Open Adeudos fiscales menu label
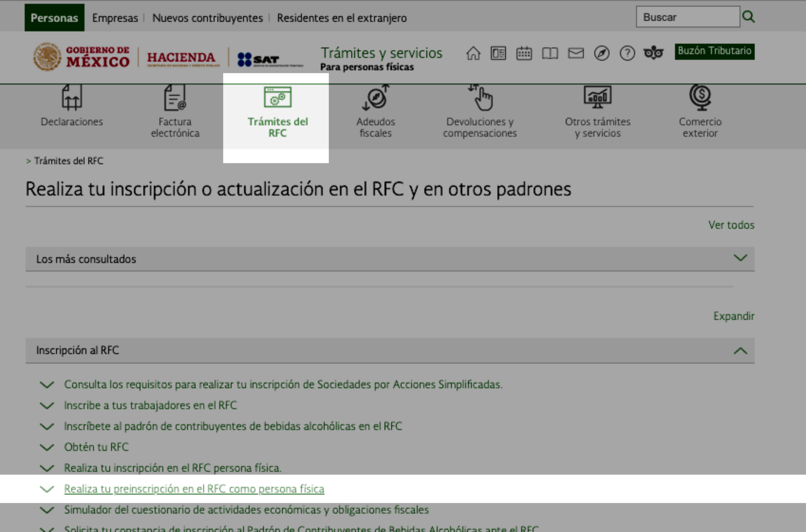The width and height of the screenshot is (806, 532). coord(375,127)
